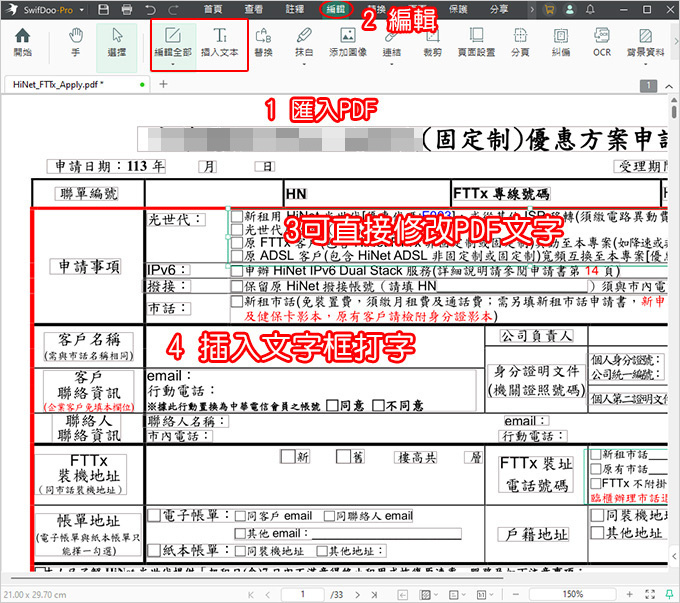This screenshot has height=603, width=680.
Task: Collapse the ribbon with the up chevron
Action: point(669,86)
